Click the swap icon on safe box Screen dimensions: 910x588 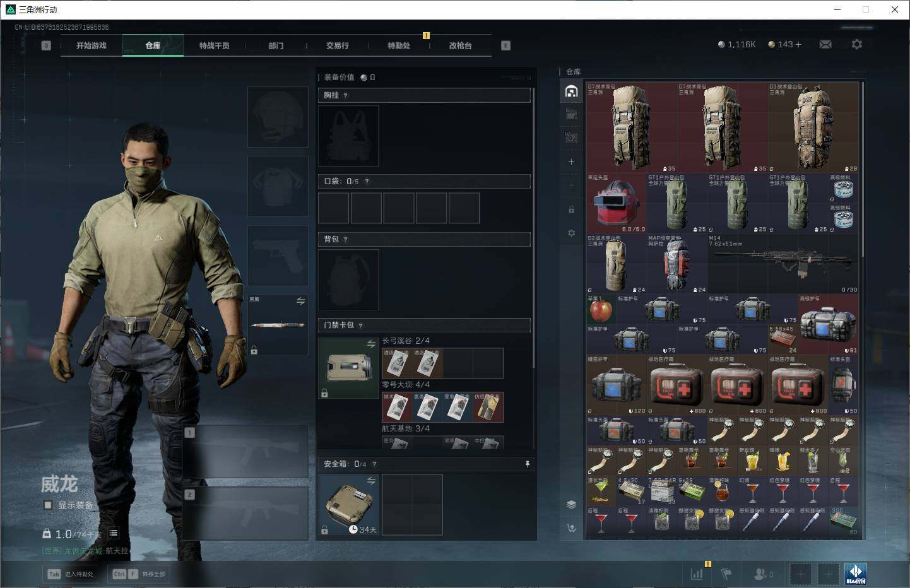[371, 481]
